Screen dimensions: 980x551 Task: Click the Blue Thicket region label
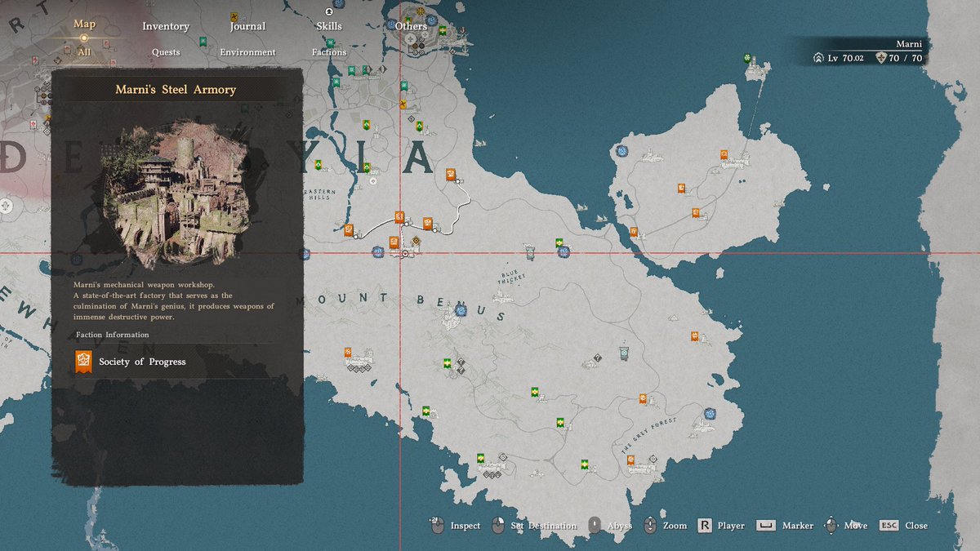510,278
